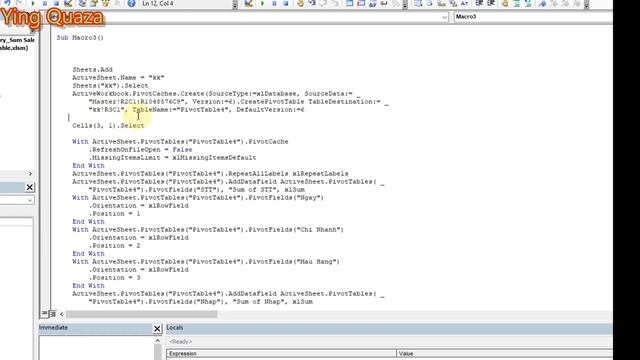Comment Block the selected lines
The width and height of the screenshot is (640, 360).
coord(516,3)
